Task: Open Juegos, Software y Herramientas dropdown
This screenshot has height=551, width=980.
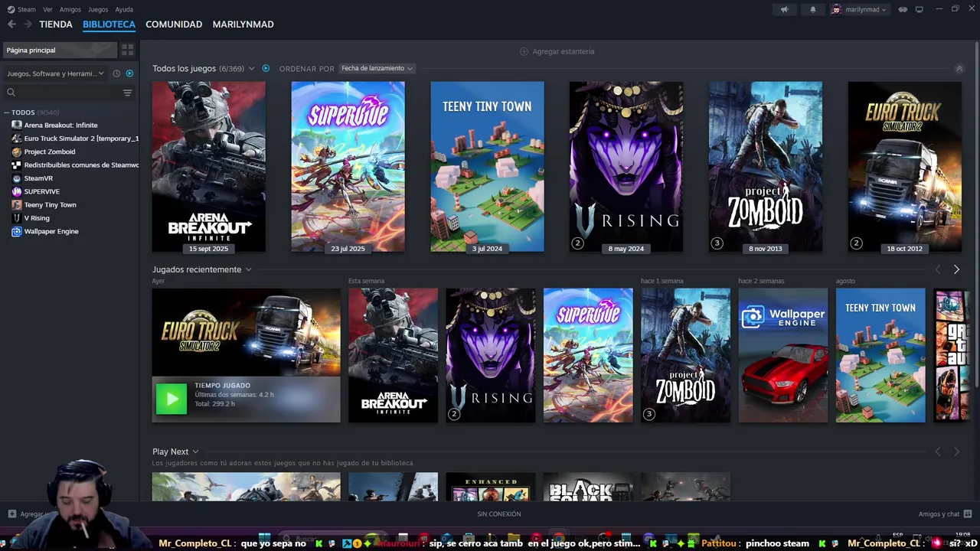Action: coord(55,73)
